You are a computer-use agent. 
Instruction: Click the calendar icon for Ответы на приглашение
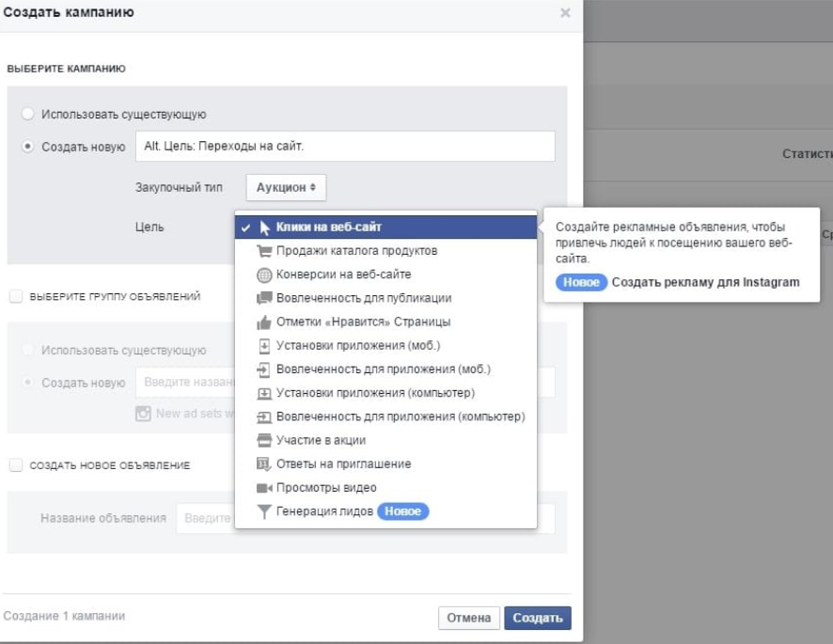tap(264, 464)
